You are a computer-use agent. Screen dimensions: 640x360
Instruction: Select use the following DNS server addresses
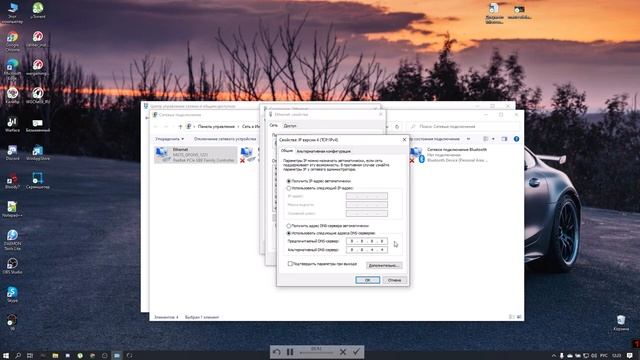click(289, 233)
